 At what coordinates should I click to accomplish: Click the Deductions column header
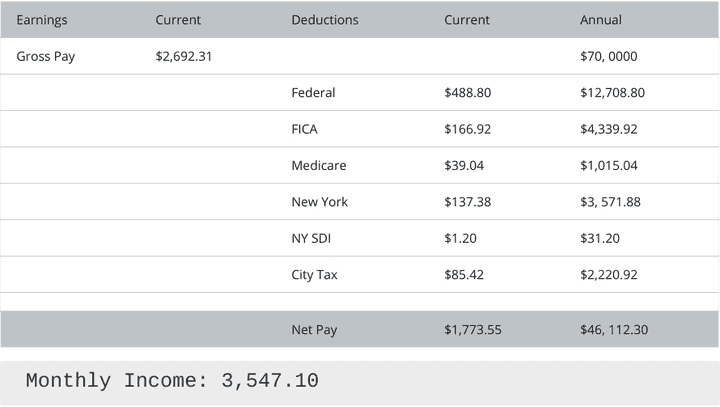[x=325, y=20]
